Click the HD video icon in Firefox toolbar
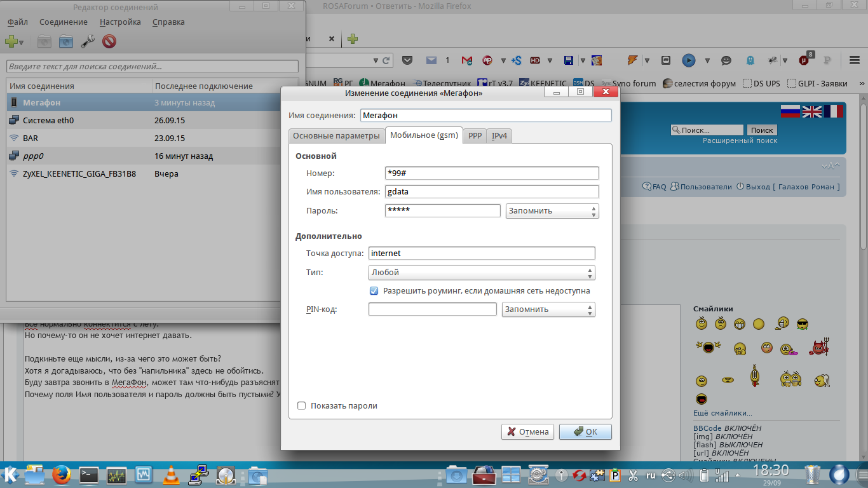Viewport: 868px width, 488px height. pyautogui.click(x=535, y=60)
